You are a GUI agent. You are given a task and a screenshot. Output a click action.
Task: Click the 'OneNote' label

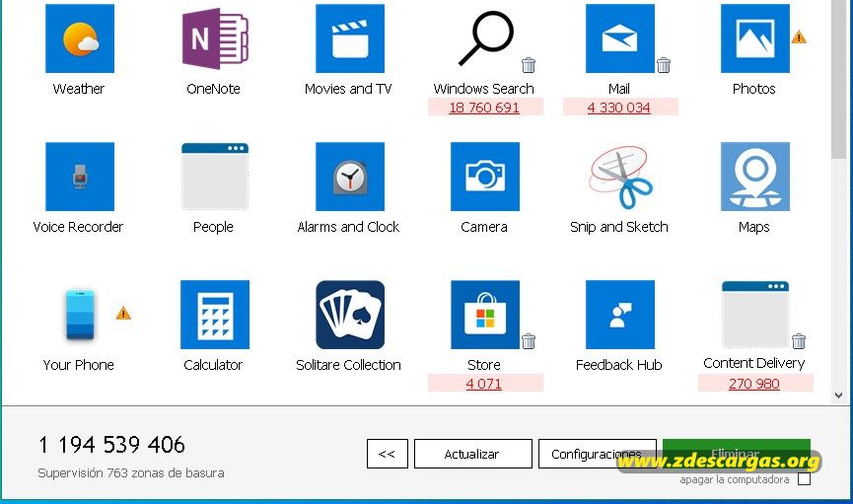pos(213,89)
